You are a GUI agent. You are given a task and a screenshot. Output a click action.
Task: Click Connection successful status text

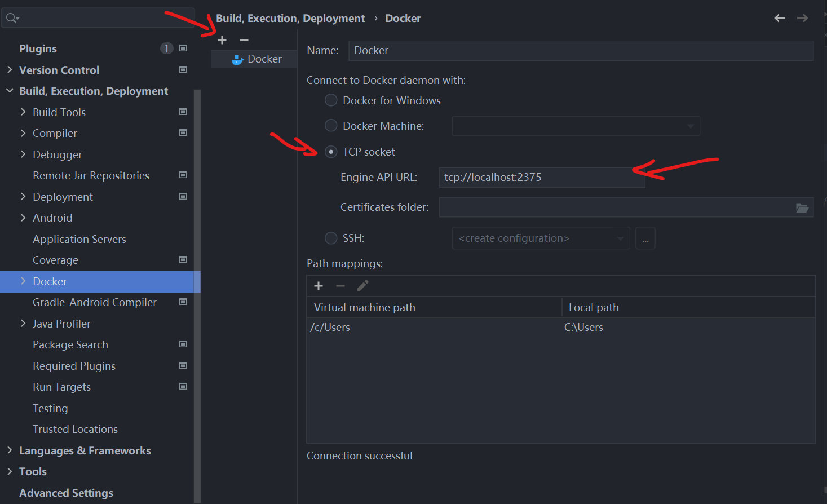point(360,456)
